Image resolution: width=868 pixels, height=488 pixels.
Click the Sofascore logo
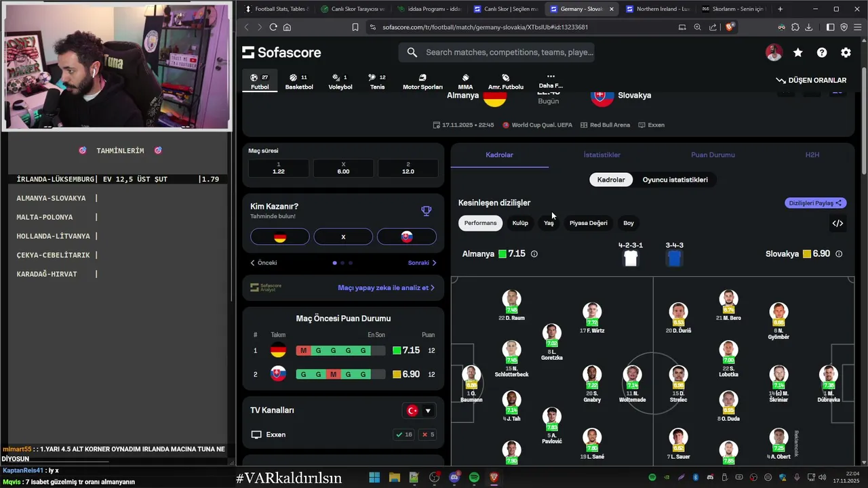pyautogui.click(x=281, y=53)
